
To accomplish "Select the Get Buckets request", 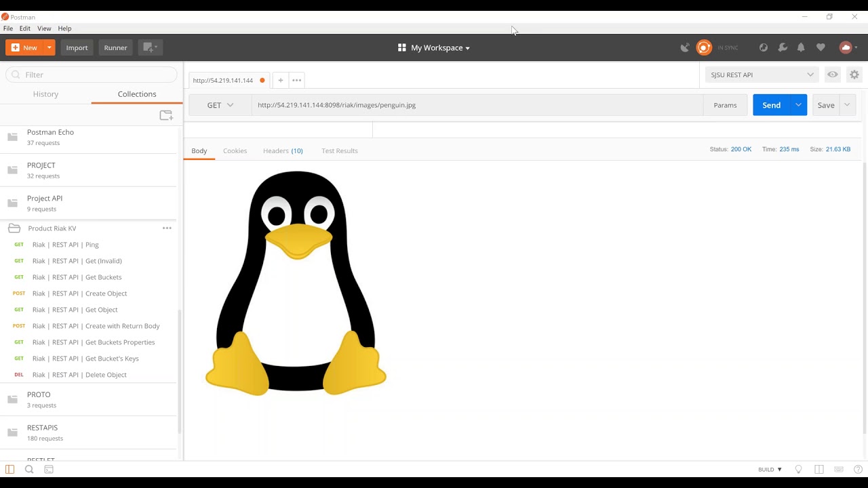I will coord(88,277).
